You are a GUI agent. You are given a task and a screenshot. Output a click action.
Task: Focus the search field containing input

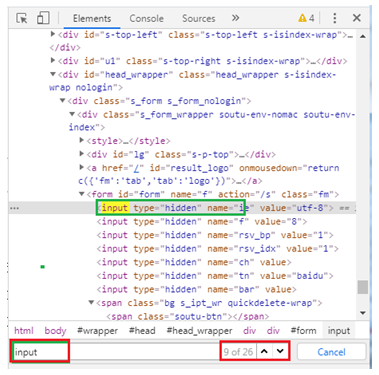coord(115,352)
